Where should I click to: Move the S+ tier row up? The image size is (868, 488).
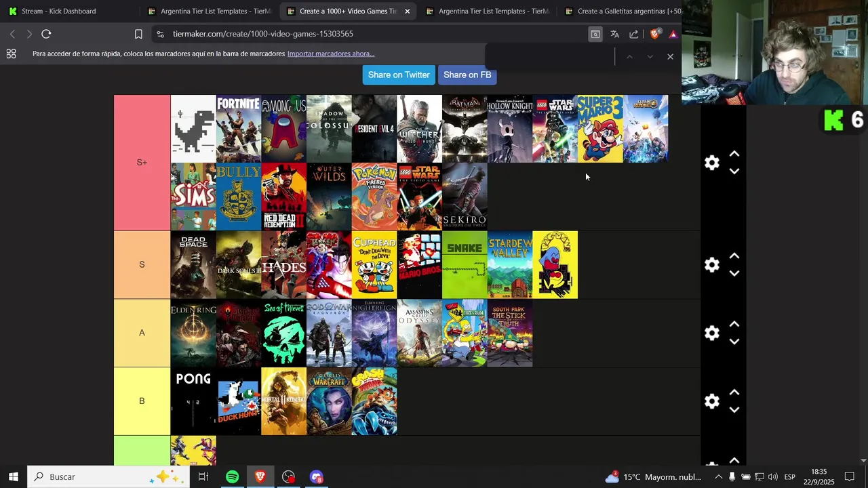pyautogui.click(x=734, y=155)
